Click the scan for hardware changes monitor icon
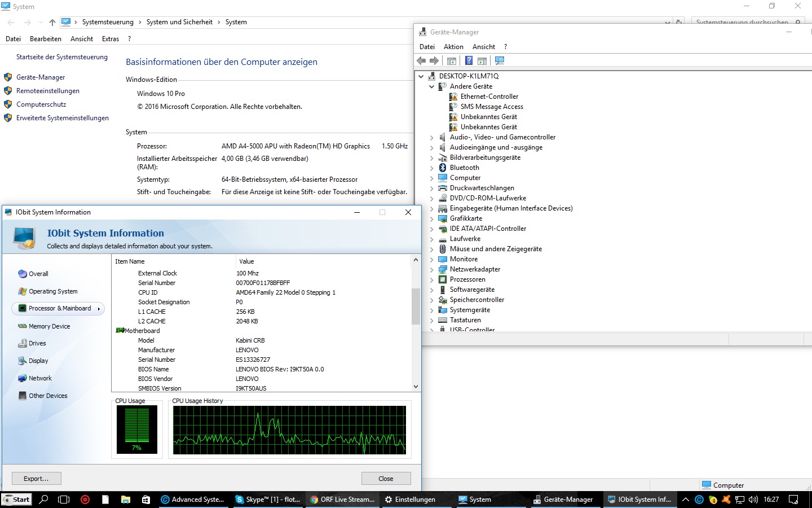The image size is (812, 508). pos(500,60)
